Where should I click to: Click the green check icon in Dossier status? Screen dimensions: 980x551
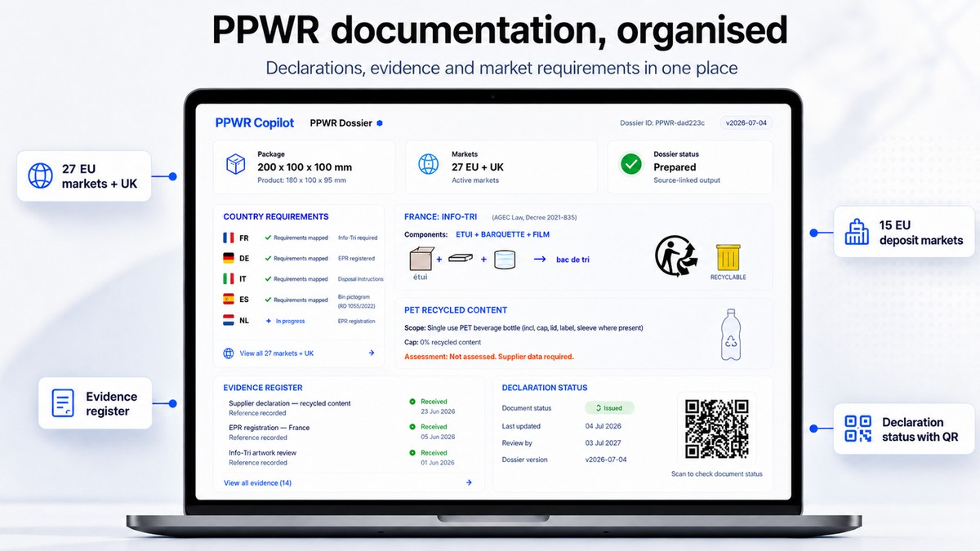tap(631, 164)
